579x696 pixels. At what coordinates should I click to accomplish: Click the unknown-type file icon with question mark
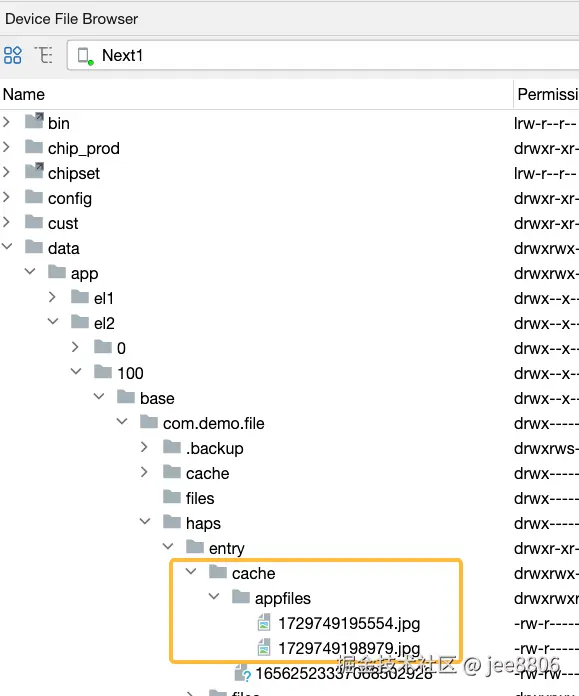tap(242, 673)
